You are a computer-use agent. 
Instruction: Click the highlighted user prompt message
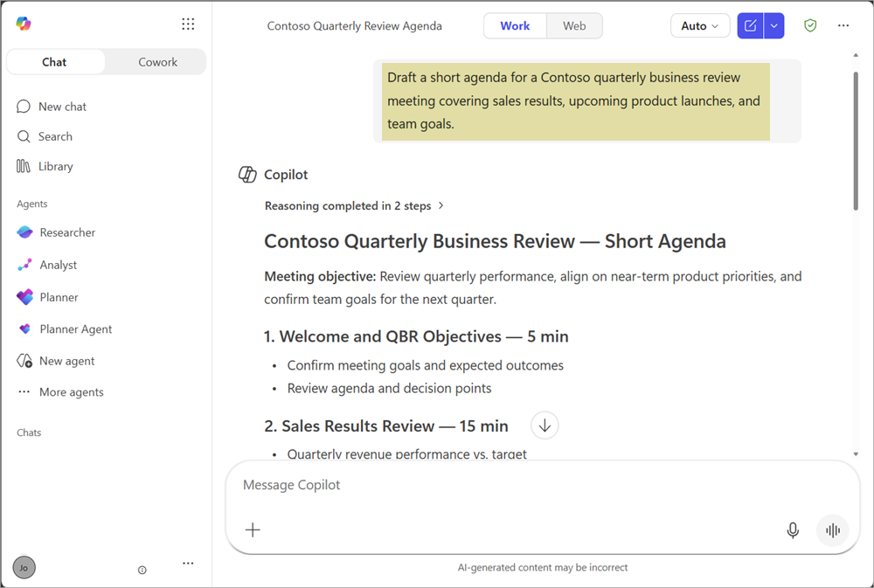(576, 100)
